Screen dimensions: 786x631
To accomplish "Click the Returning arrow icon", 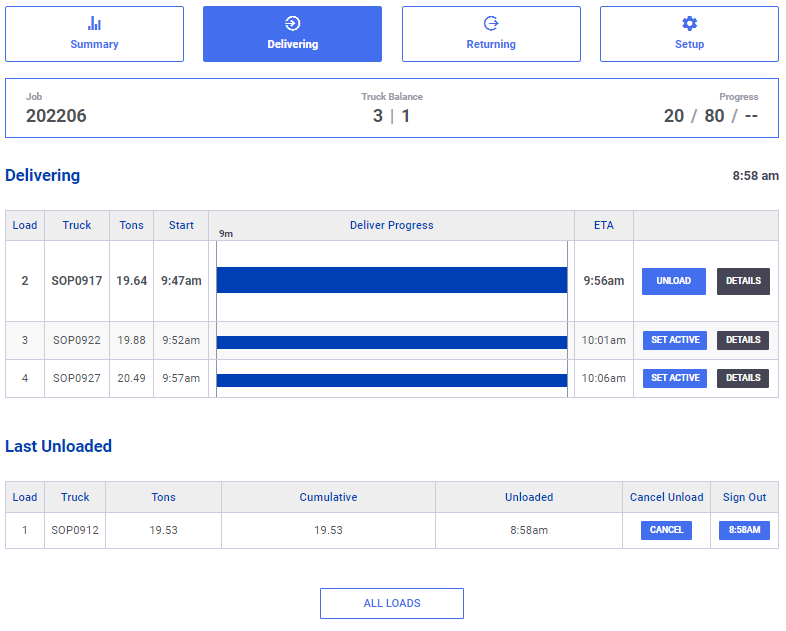I will (491, 23).
